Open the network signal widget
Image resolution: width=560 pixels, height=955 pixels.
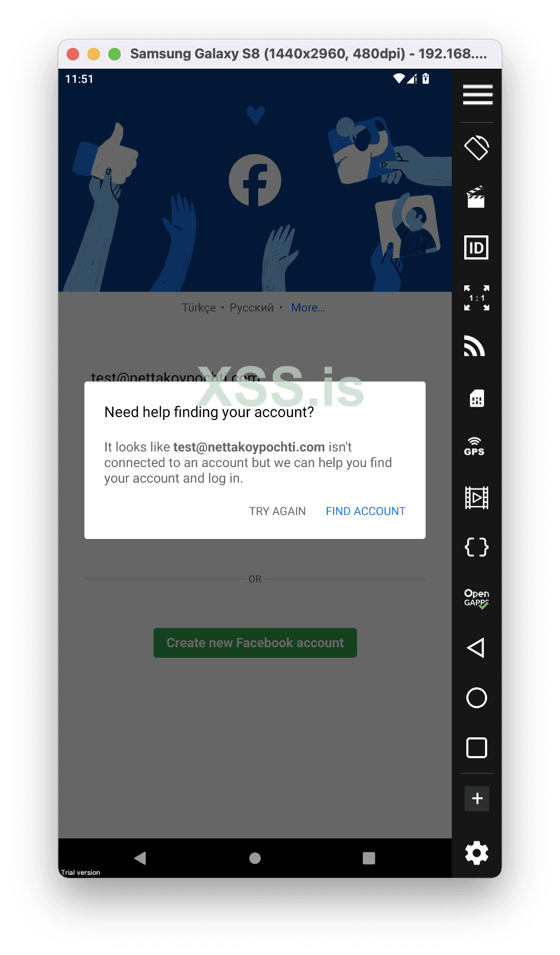[x=475, y=346]
